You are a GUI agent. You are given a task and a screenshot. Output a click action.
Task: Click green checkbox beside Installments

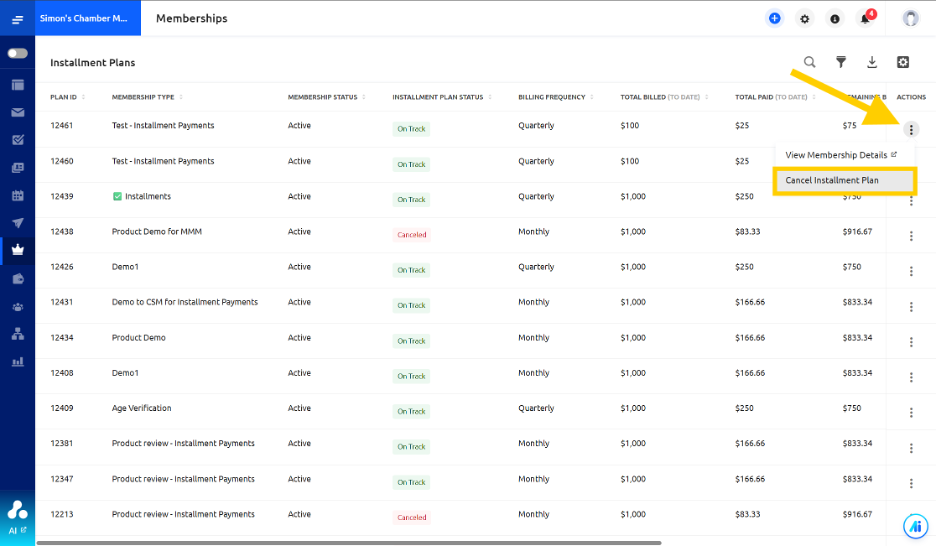tap(117, 196)
